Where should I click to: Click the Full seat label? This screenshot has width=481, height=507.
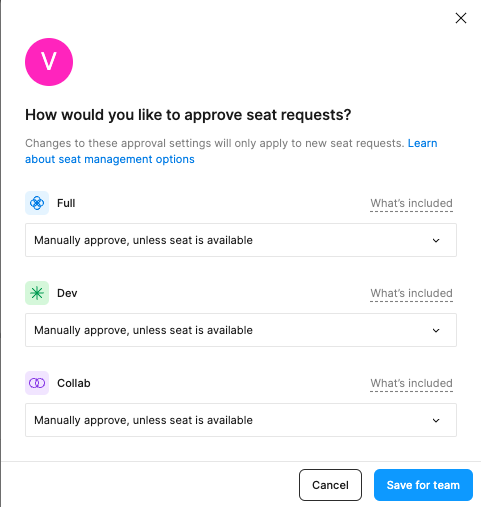tap(66, 203)
